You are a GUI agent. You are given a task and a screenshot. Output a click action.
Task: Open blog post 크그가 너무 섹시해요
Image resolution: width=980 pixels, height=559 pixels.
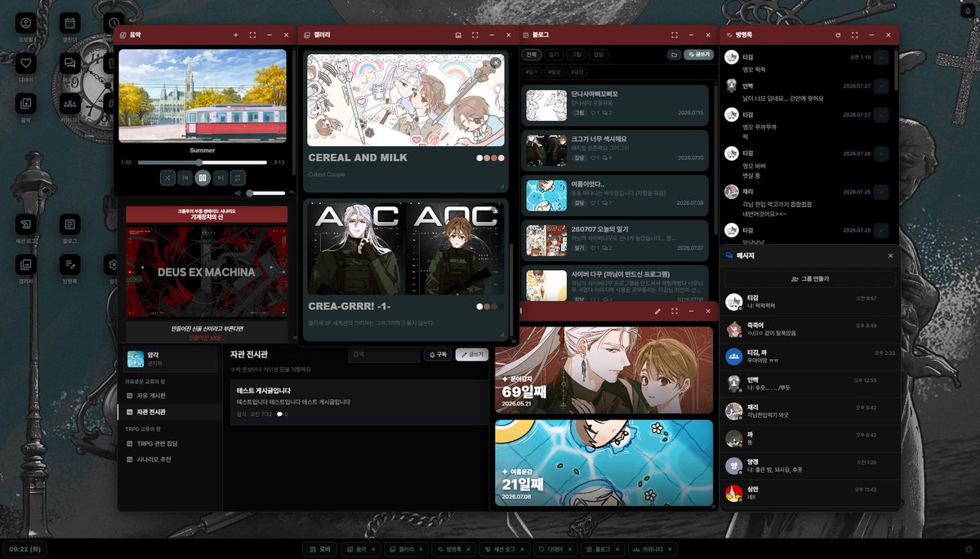tap(615, 149)
